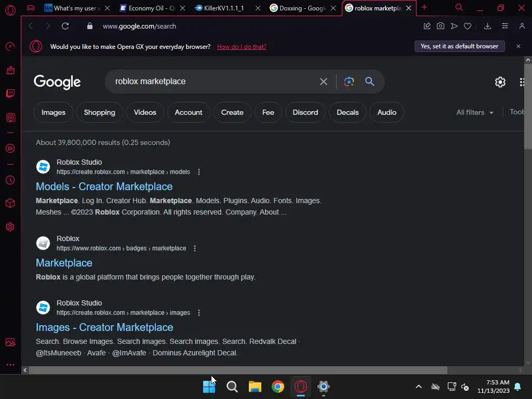Open History clock icon in sidebar

(10, 180)
